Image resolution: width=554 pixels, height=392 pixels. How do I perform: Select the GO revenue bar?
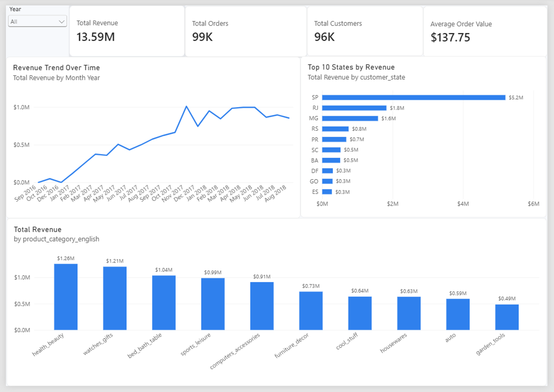tap(327, 181)
